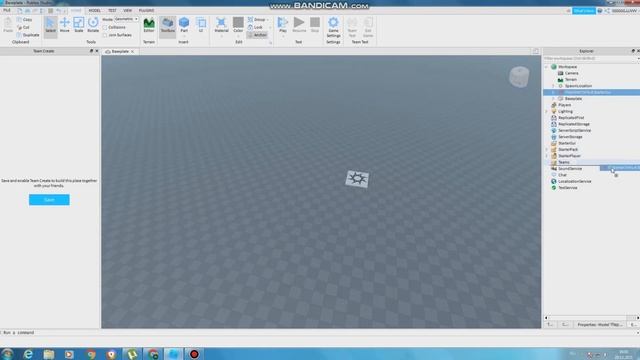This screenshot has height=360, width=640.
Task: Activate the Rotate tool
Action: (x=93, y=25)
